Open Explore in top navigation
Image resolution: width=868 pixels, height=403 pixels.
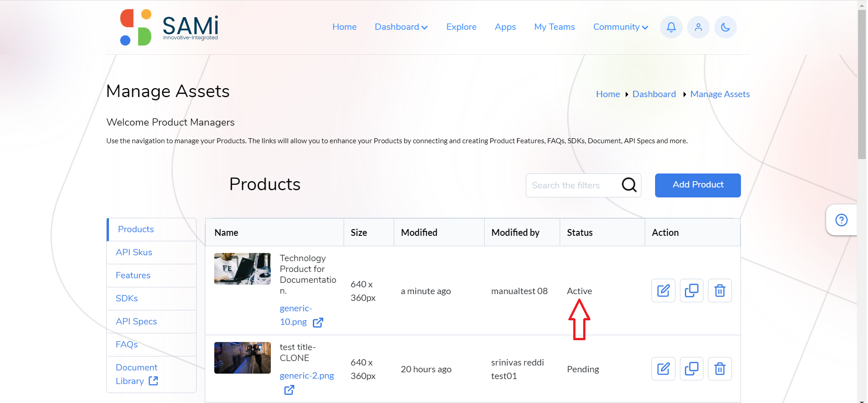point(461,27)
